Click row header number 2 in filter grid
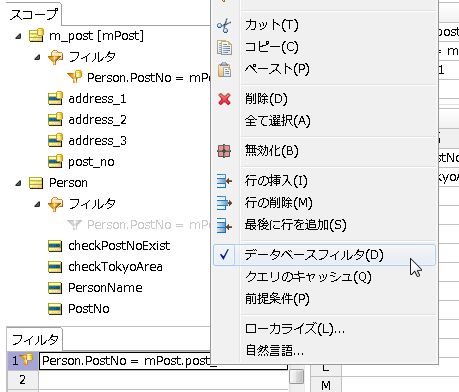 22,380
